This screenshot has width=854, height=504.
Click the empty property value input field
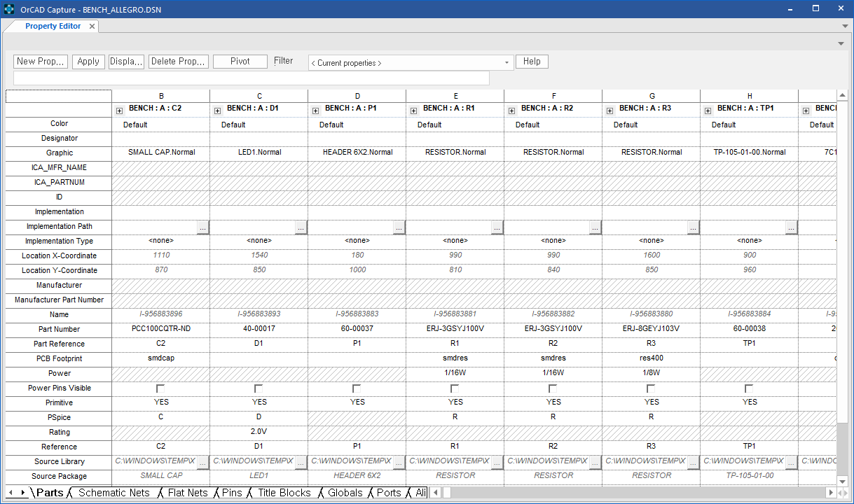coord(252,78)
